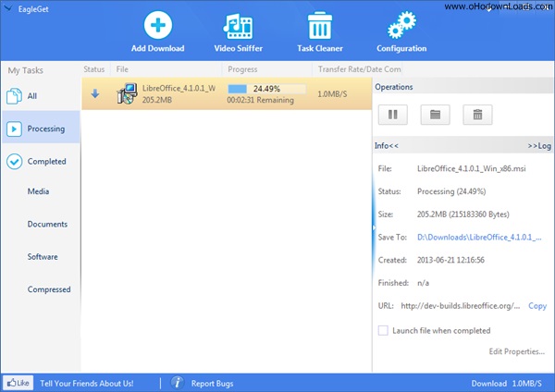The width and height of the screenshot is (555, 392).
Task: Copy the download URL
Action: (537, 306)
